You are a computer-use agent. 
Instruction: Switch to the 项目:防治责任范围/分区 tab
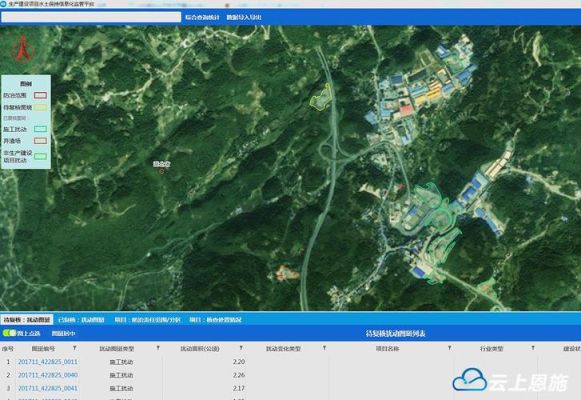point(147,319)
